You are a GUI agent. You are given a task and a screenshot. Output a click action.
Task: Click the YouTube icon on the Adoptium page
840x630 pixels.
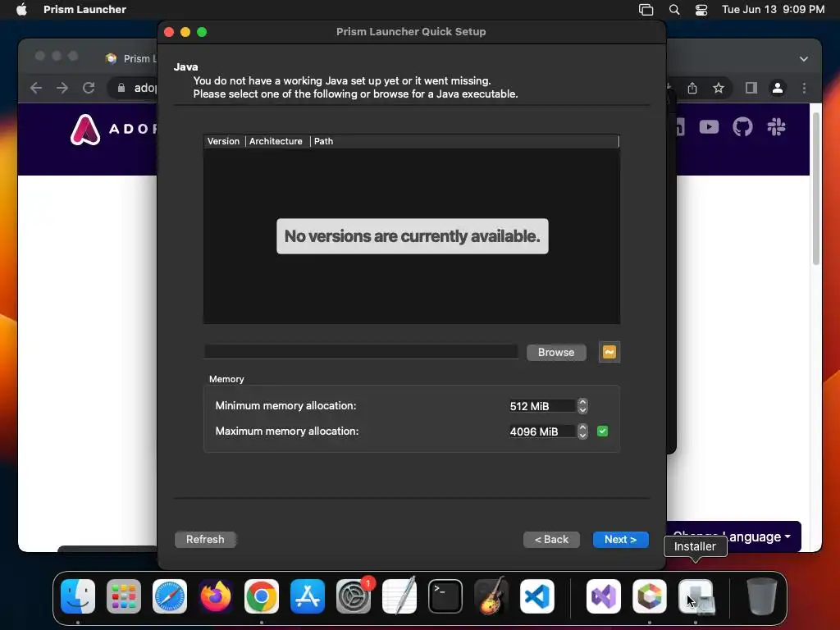tap(709, 127)
